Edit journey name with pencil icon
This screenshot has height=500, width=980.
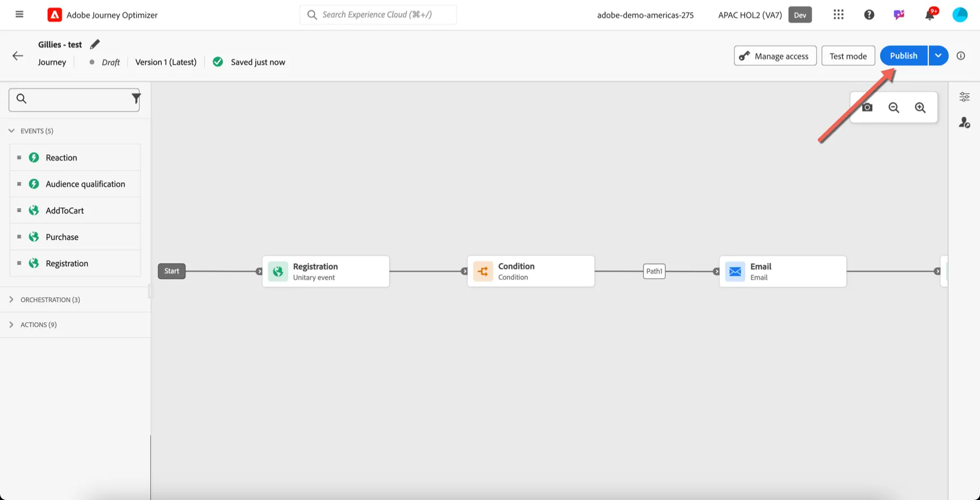point(95,44)
